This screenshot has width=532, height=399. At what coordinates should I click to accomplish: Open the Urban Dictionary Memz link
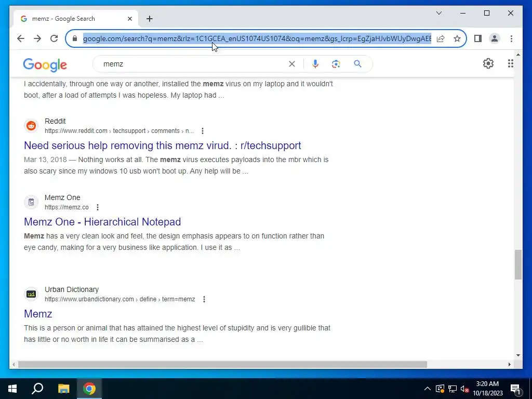[x=38, y=313]
